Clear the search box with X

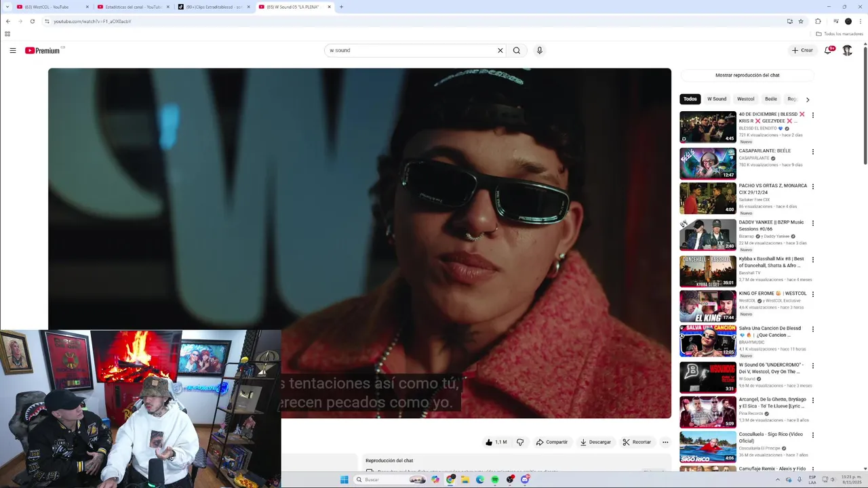tap(500, 50)
